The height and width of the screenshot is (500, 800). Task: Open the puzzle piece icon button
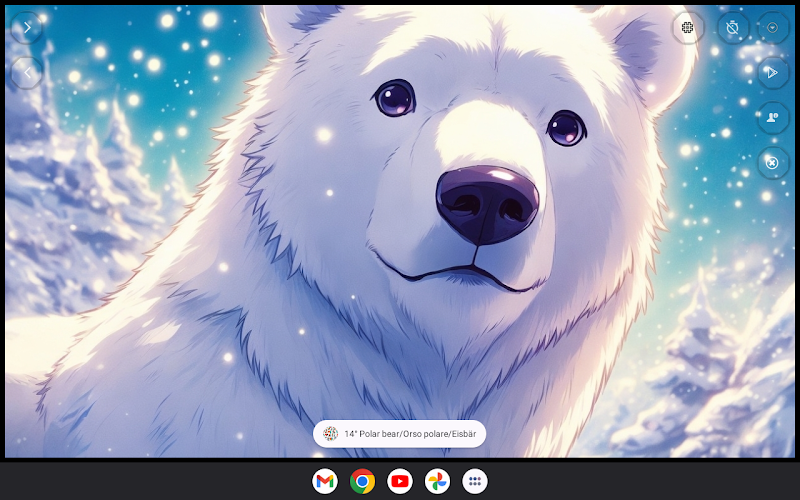(x=687, y=28)
